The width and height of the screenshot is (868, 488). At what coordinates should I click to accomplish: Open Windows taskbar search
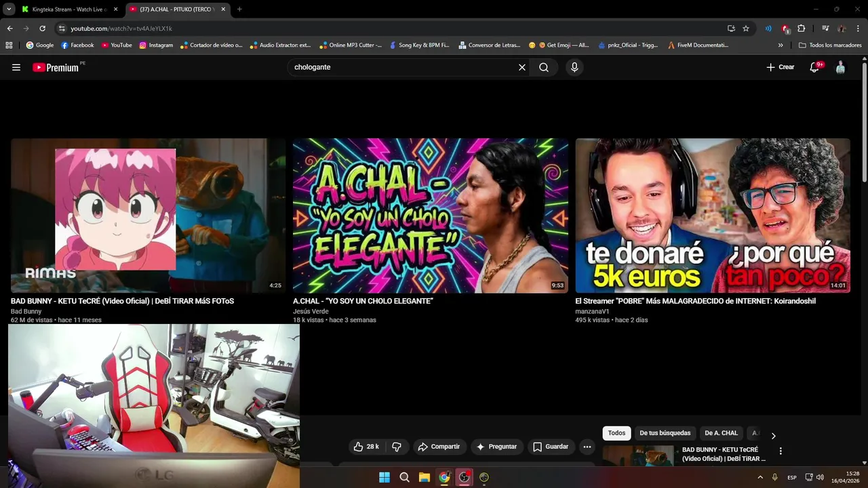(x=404, y=477)
